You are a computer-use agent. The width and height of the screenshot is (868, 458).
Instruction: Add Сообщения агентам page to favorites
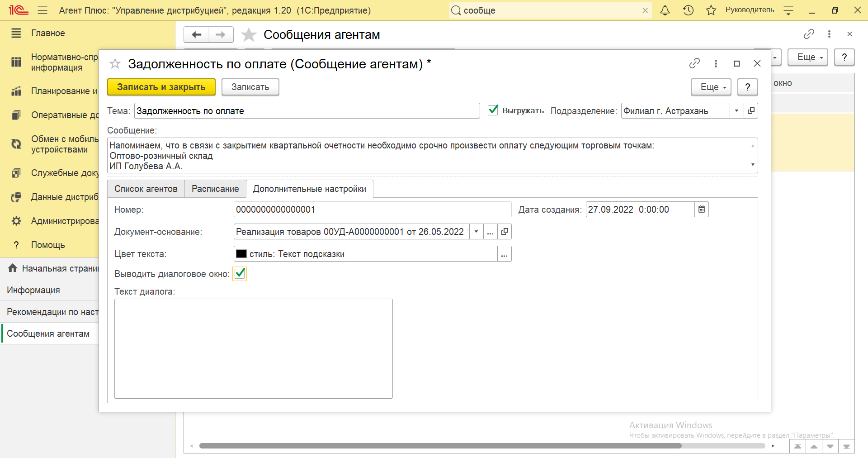(x=249, y=34)
